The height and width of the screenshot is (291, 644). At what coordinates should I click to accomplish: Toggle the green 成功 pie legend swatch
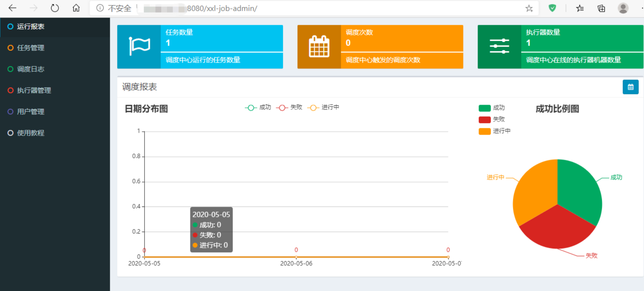(485, 108)
